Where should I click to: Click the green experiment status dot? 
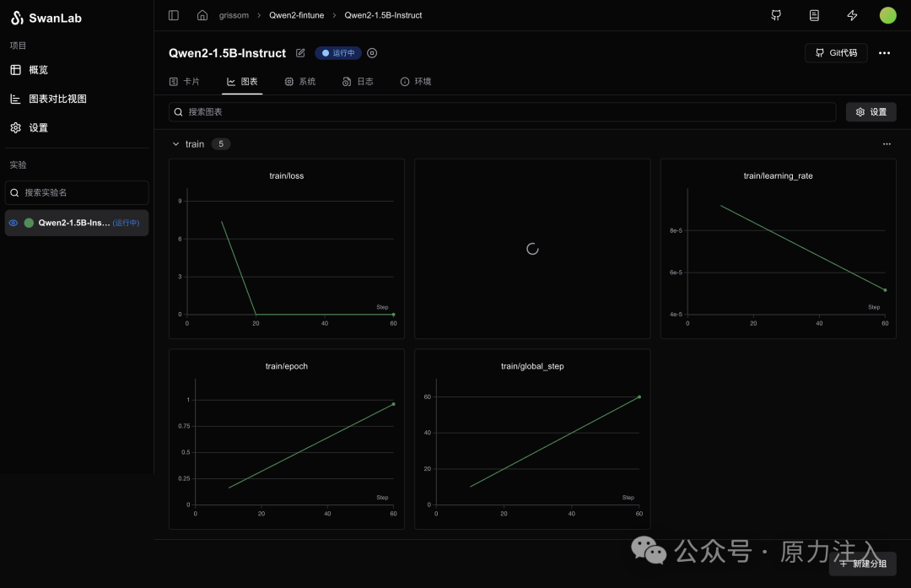(x=29, y=223)
